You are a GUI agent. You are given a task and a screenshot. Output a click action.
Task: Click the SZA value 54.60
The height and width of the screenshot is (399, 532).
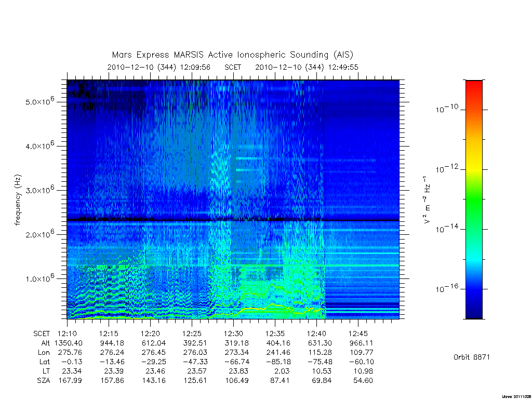click(363, 381)
